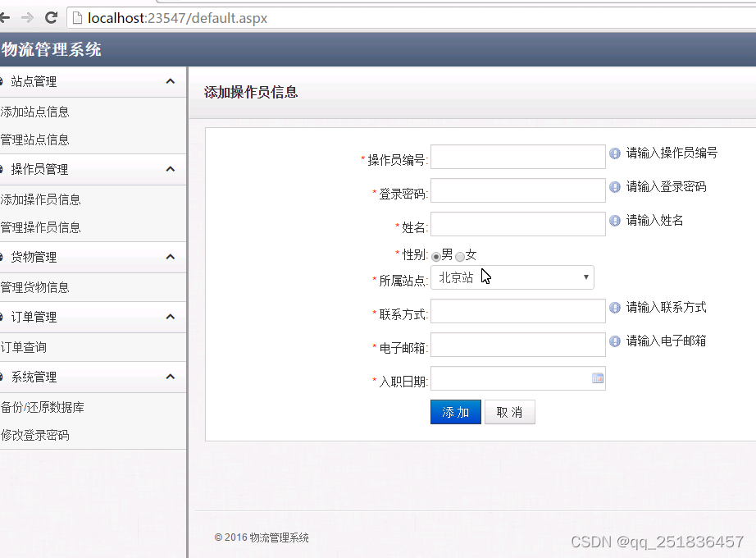Collapse the 系统管理 section chevron
Image resolution: width=756 pixels, height=558 pixels.
(x=171, y=377)
